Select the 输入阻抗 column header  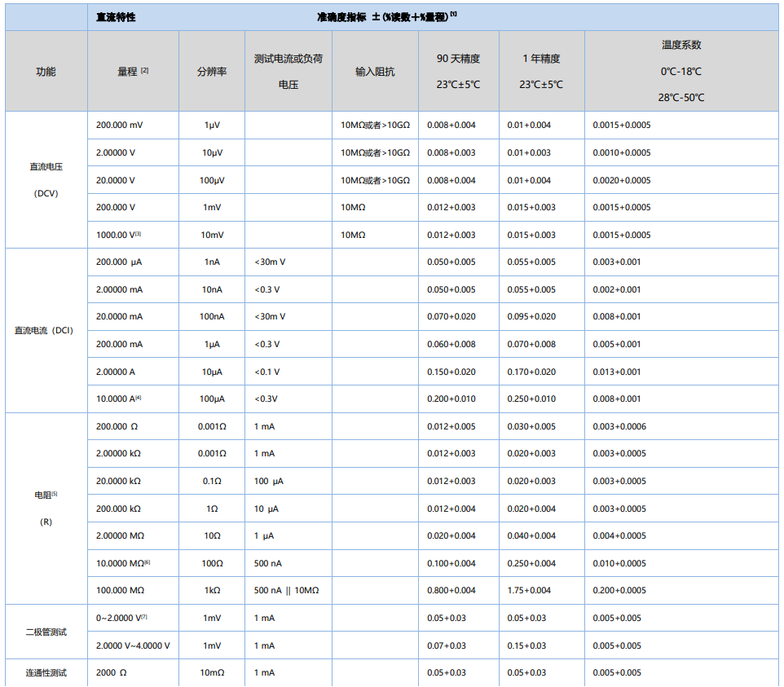(375, 72)
